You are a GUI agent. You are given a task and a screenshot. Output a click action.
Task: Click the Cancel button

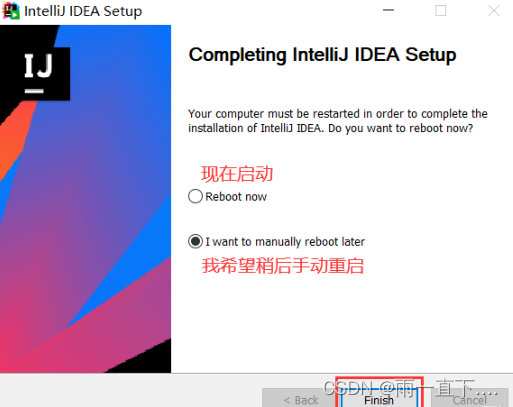click(470, 398)
